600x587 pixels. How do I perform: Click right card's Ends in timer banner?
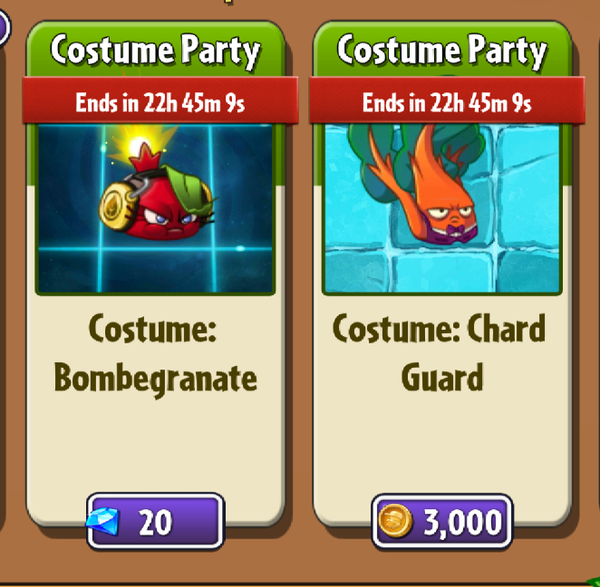(447, 101)
